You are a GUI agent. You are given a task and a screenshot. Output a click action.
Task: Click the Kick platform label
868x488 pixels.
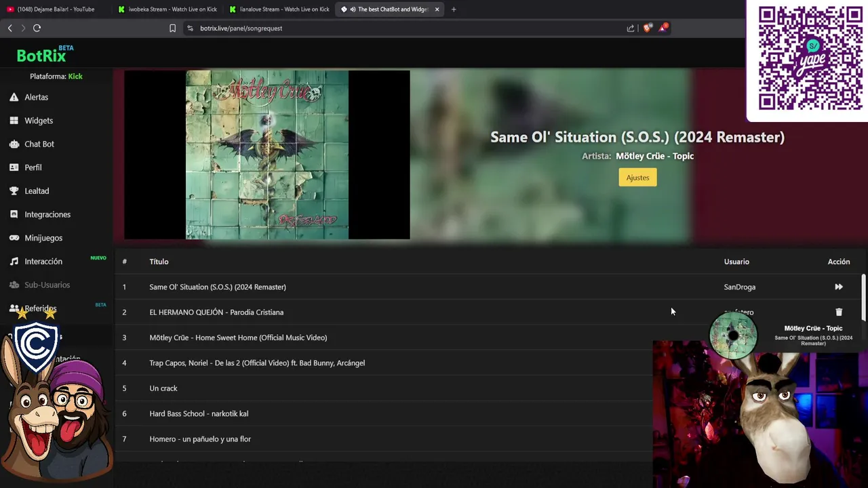click(x=75, y=77)
